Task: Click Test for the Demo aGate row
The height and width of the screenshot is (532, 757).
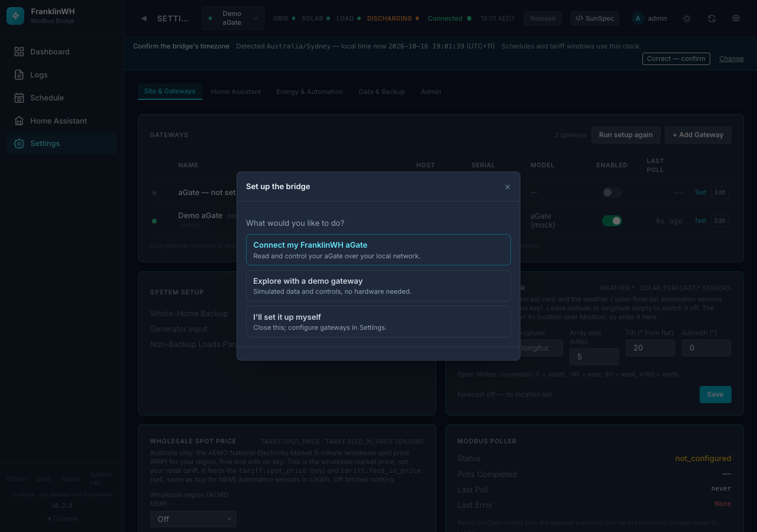Action: [700, 220]
